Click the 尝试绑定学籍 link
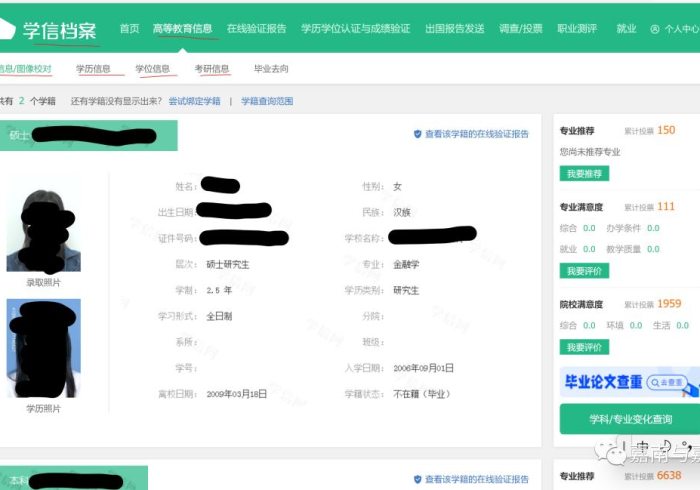 click(195, 101)
